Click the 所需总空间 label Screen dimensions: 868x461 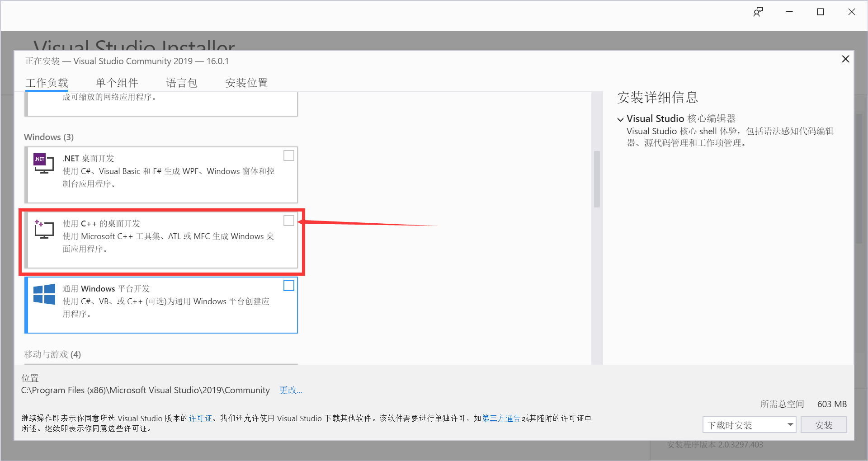coord(782,404)
